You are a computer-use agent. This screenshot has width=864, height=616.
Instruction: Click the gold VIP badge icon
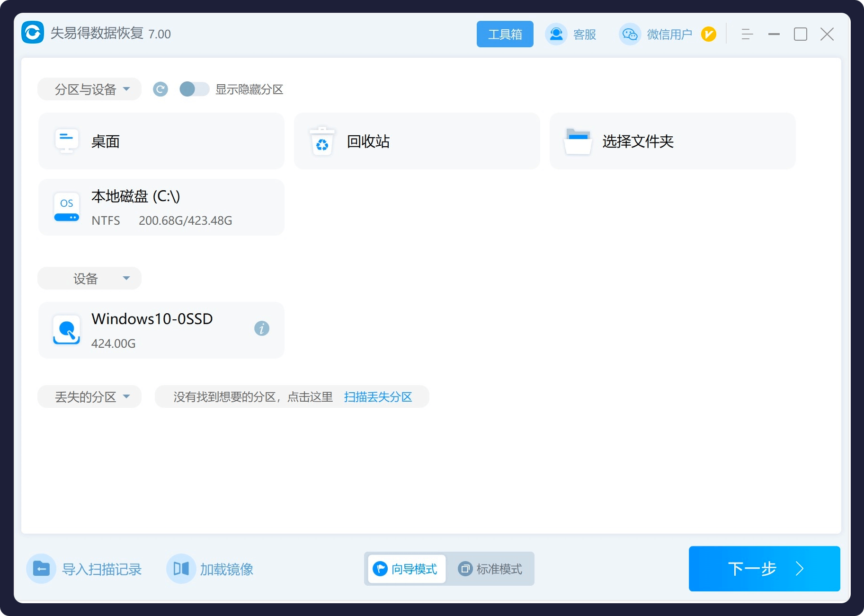[709, 34]
